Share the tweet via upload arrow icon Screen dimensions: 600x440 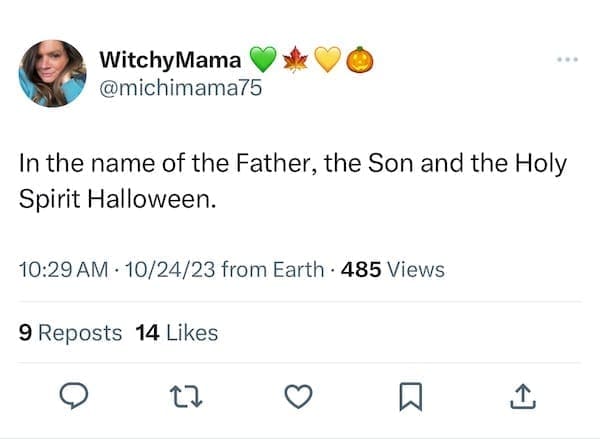(521, 397)
